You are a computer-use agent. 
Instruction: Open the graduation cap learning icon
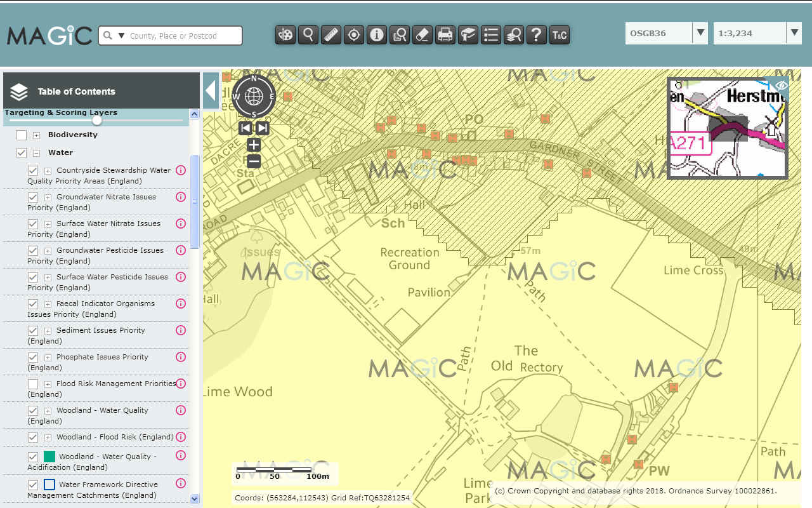coord(468,35)
